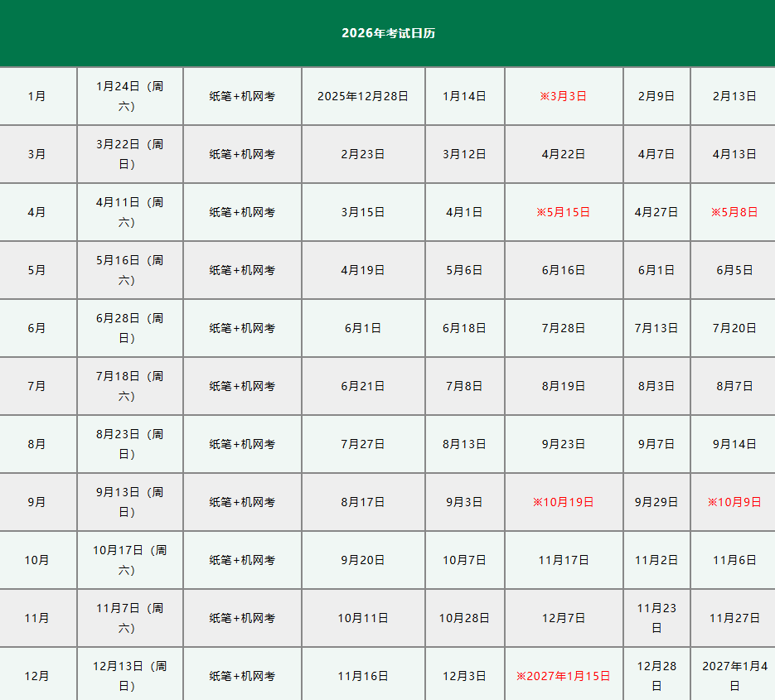Select the 8月 month cell
The height and width of the screenshot is (700, 775).
point(37,444)
